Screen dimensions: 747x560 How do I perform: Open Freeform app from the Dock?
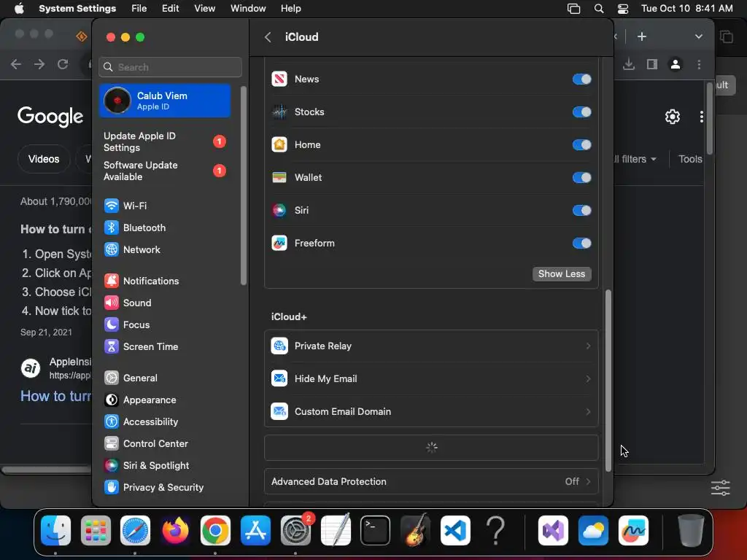(x=633, y=531)
